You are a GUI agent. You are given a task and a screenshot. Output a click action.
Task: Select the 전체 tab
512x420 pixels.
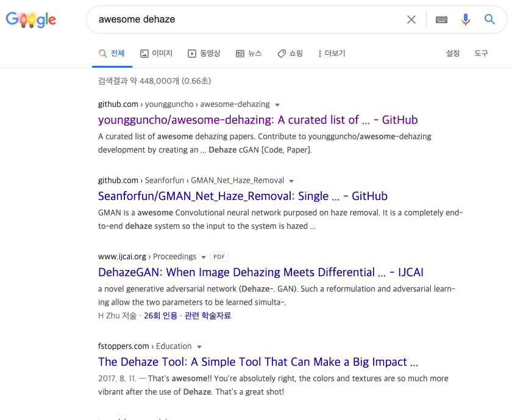112,54
